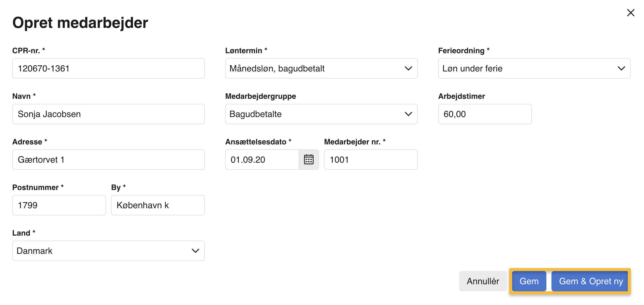Click the Land dropdown chevron arrow

(x=195, y=251)
